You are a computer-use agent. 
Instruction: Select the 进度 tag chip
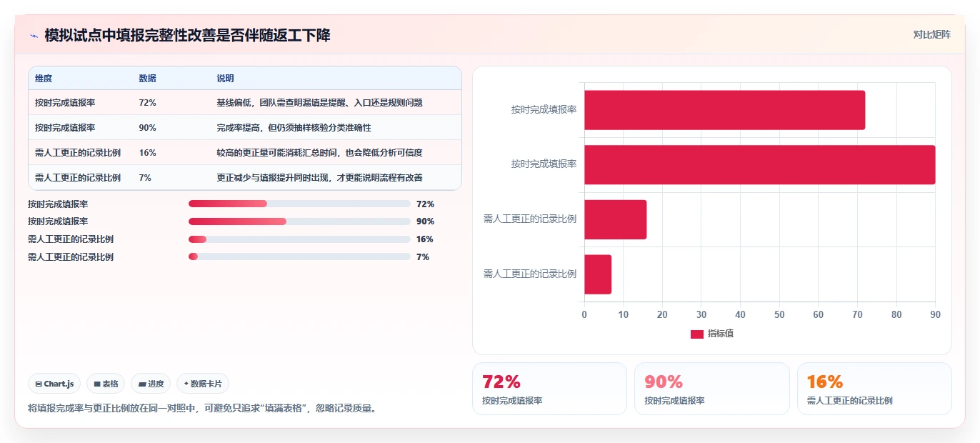151,384
